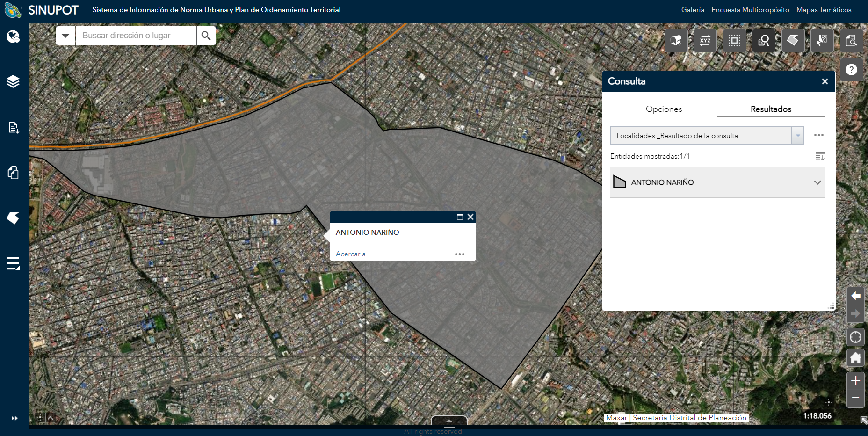The width and height of the screenshot is (868, 436).
Task: Switch to the Opciones tab
Action: click(664, 109)
